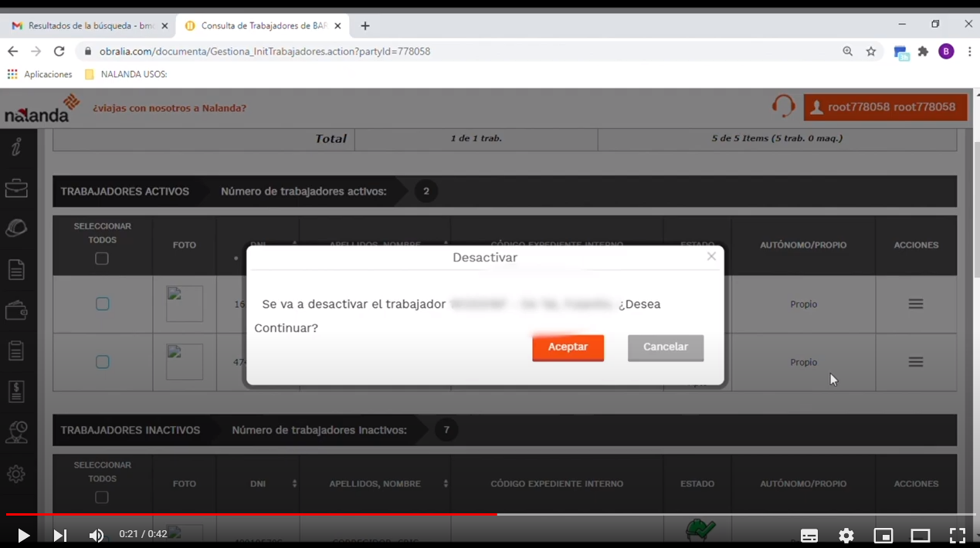Click the Cancelar button in dialog
This screenshot has height=548, width=980.
coord(665,347)
